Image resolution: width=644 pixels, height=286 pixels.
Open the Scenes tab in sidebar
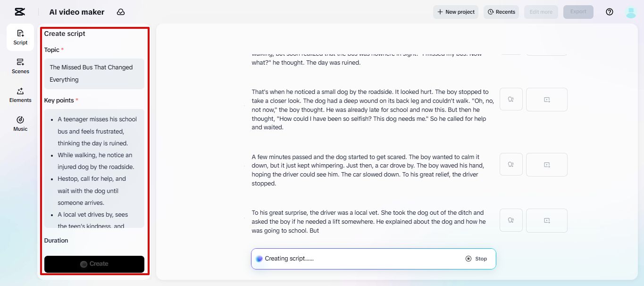tap(20, 66)
